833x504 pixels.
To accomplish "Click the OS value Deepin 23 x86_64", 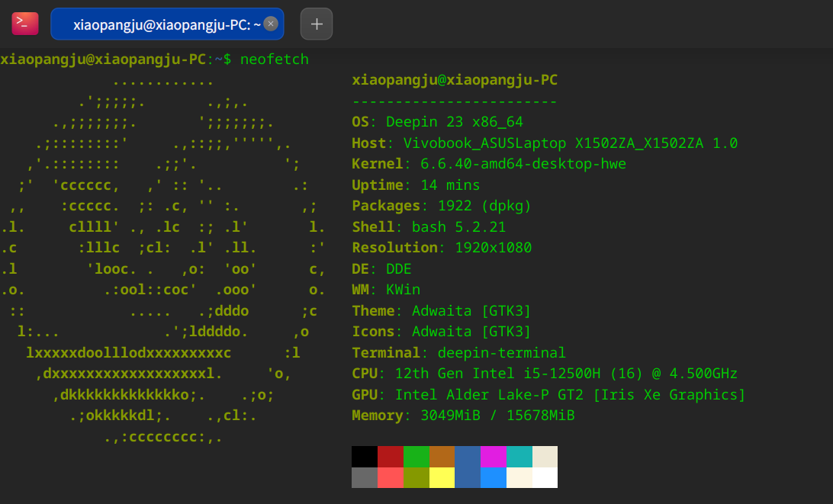I will [454, 122].
